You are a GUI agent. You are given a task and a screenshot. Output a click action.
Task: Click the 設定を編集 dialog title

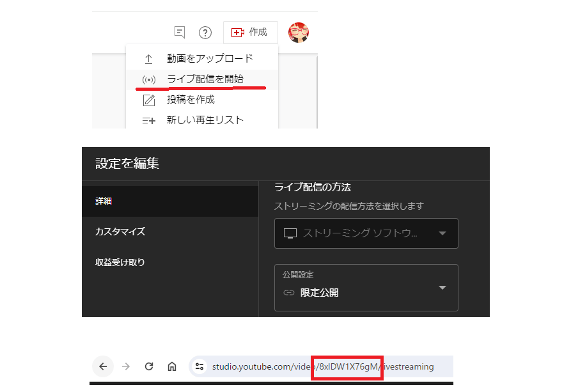[x=127, y=163]
